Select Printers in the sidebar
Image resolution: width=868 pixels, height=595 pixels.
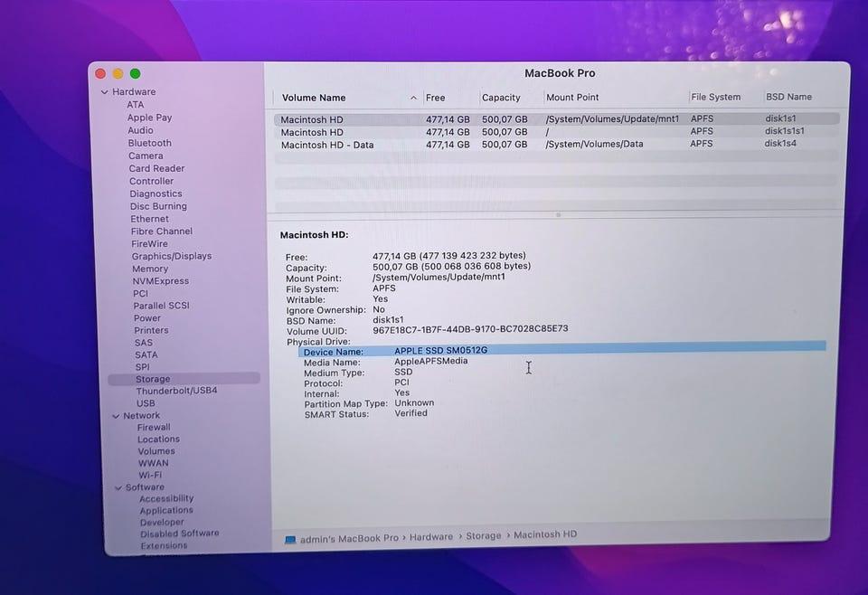[x=151, y=330]
